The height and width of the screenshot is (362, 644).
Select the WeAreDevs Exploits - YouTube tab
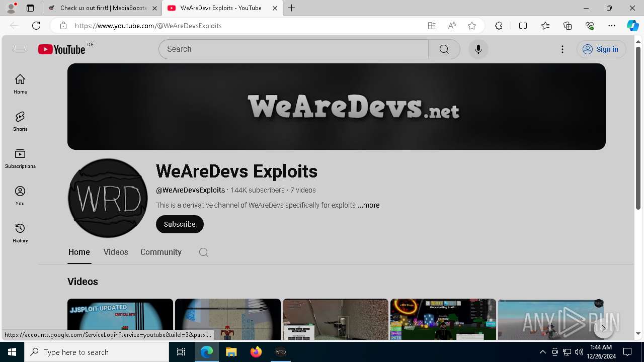(x=221, y=8)
